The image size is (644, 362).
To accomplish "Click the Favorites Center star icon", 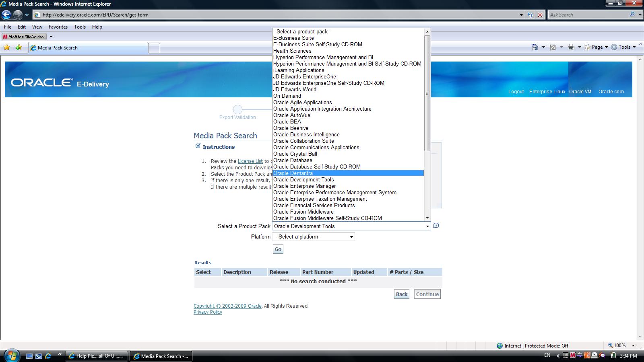I will pyautogui.click(x=7, y=47).
